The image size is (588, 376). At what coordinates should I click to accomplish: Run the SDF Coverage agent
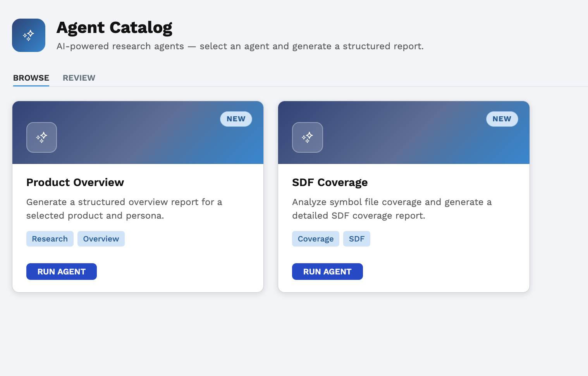coord(327,271)
